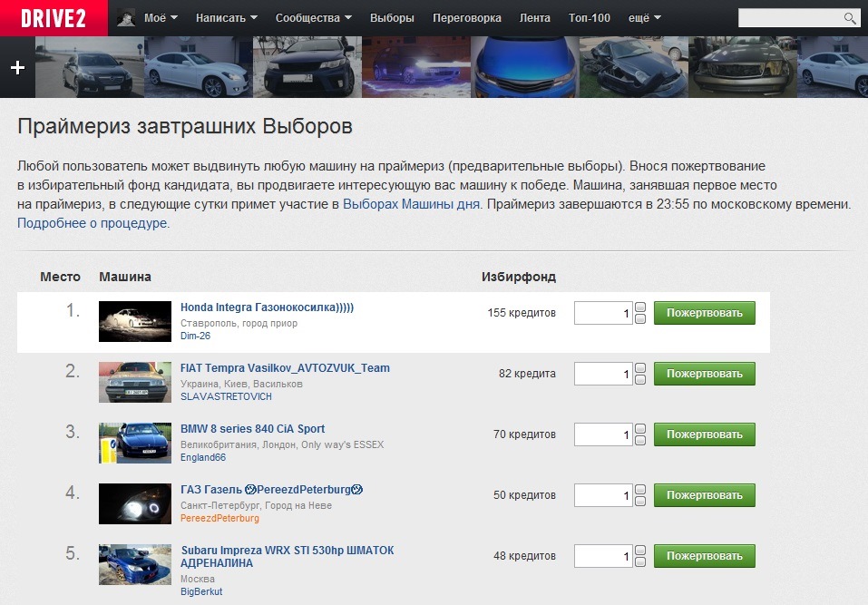
Task: Open the Honda Integra Газонокосилка car link
Action: [x=267, y=307]
